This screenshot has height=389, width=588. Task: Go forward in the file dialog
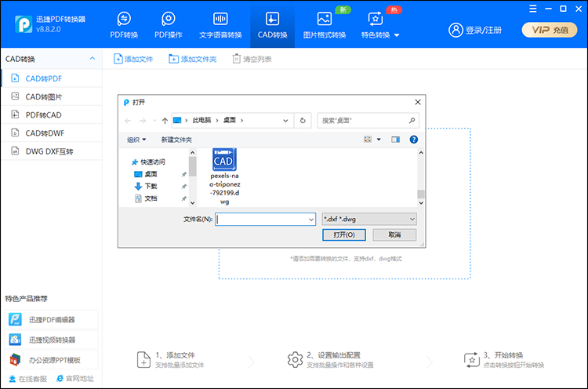pyautogui.click(x=143, y=121)
